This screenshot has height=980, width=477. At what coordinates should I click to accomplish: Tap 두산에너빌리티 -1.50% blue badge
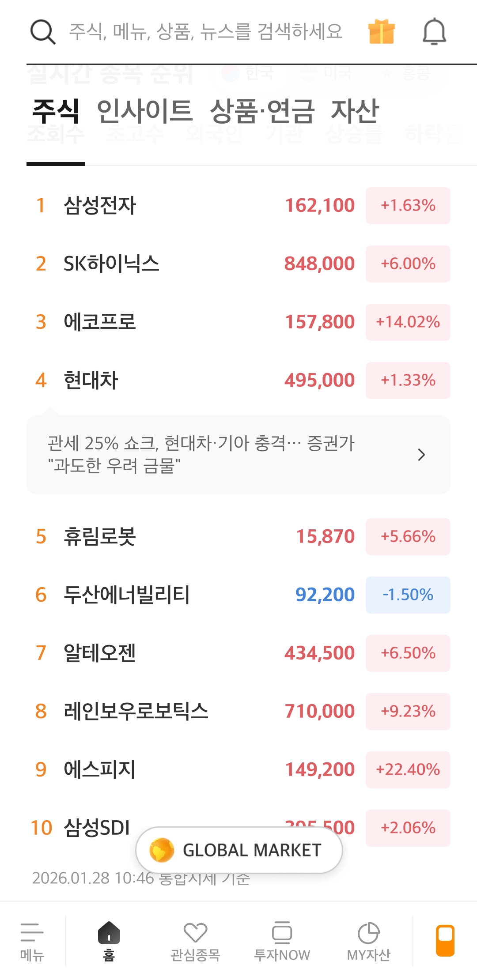(408, 595)
